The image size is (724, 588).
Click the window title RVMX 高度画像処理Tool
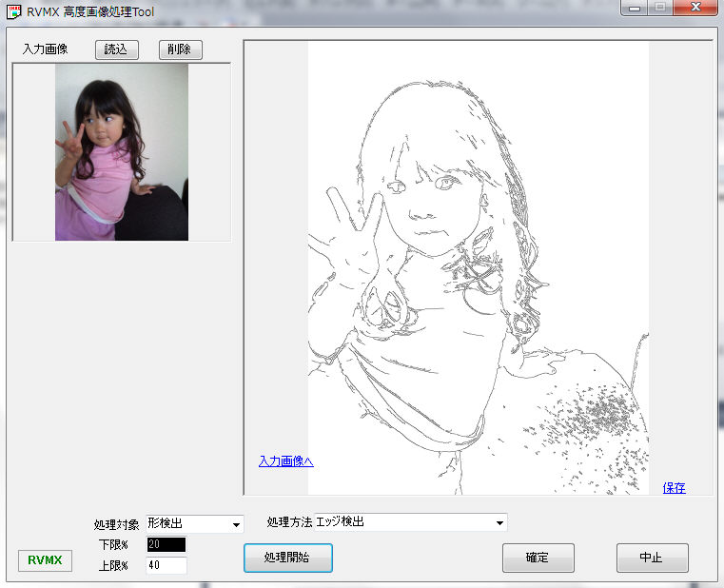pyautogui.click(x=90, y=12)
